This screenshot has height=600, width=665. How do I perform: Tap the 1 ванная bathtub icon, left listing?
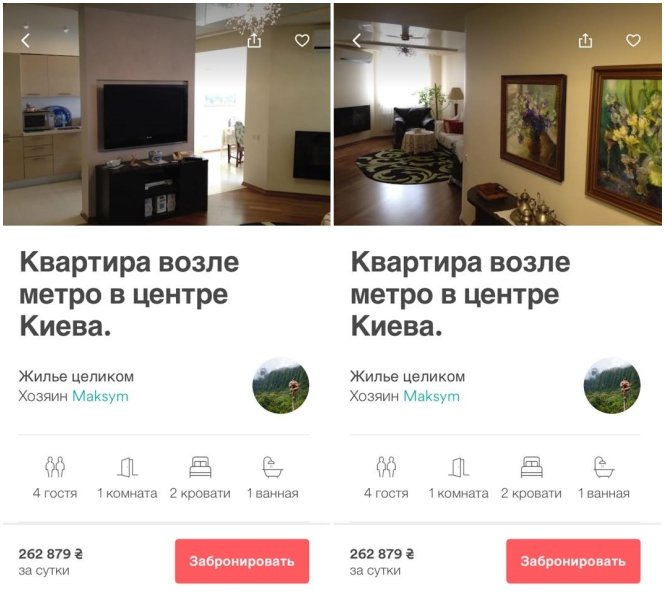[x=273, y=467]
